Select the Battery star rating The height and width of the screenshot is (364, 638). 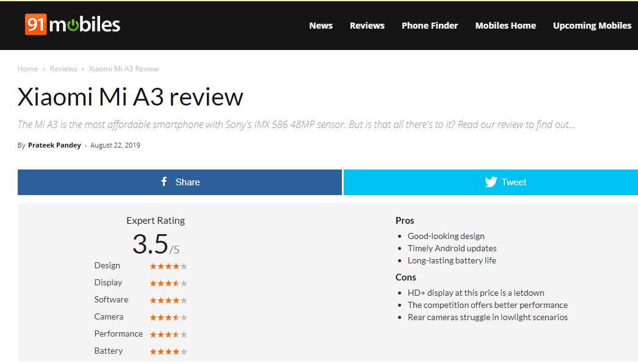click(169, 351)
